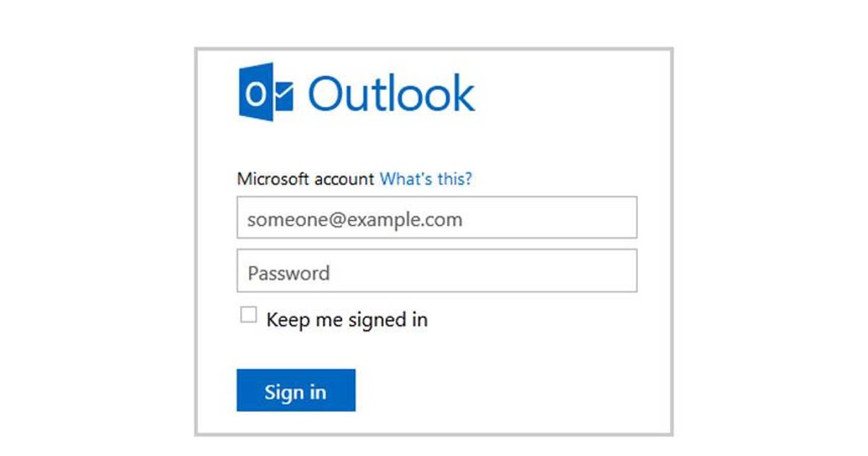Follow the blue What's this? hyperlink

click(425, 179)
